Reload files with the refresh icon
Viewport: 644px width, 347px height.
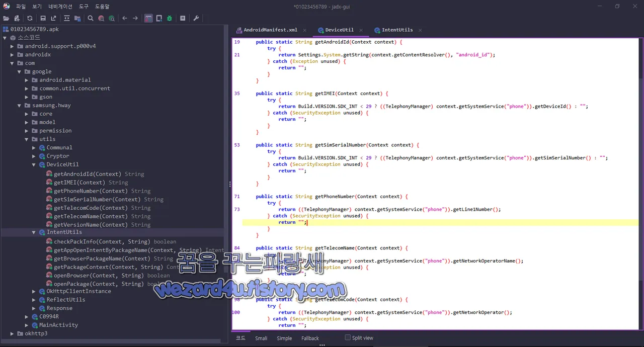point(30,18)
